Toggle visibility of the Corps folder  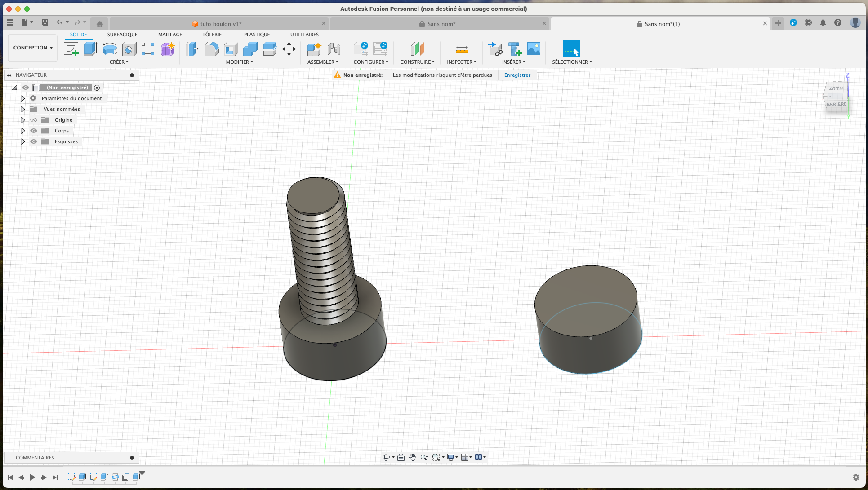pyautogui.click(x=34, y=131)
